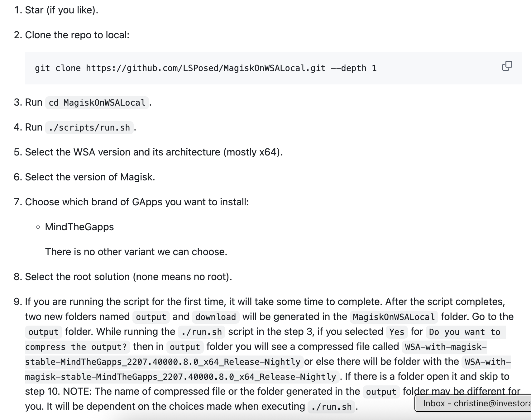This screenshot has height=420, width=531.
Task: Click the final './run.sh' code in step 9
Action: pyautogui.click(x=331, y=407)
